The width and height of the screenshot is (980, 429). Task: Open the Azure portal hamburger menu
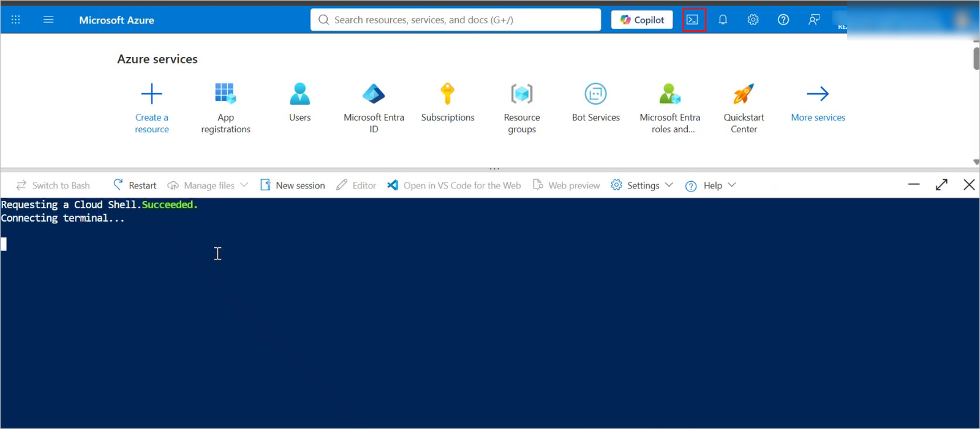[x=48, y=20]
